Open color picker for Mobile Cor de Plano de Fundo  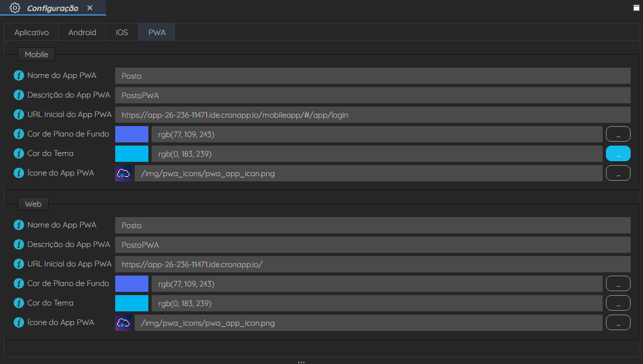(x=618, y=135)
